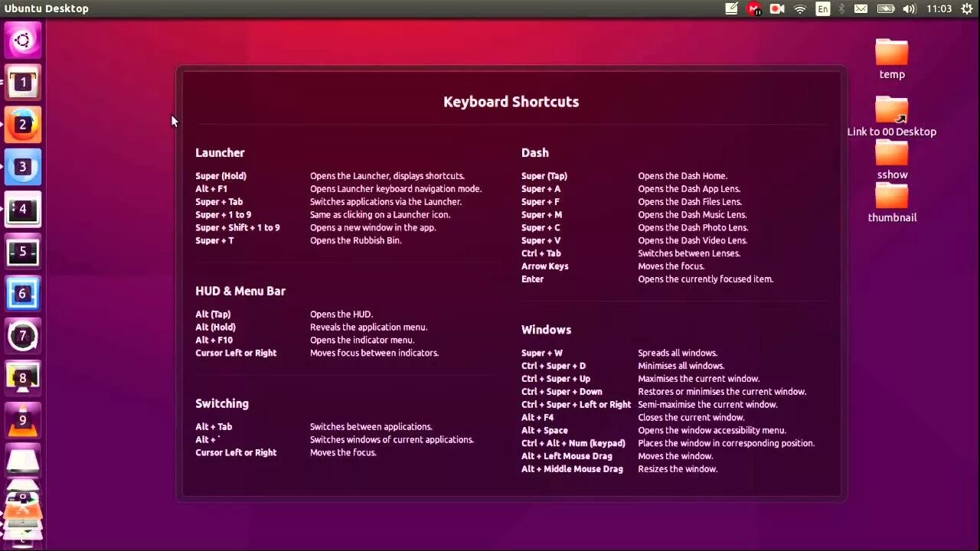Click the Super (Hold) shortcut text
980x551 pixels.
(220, 176)
